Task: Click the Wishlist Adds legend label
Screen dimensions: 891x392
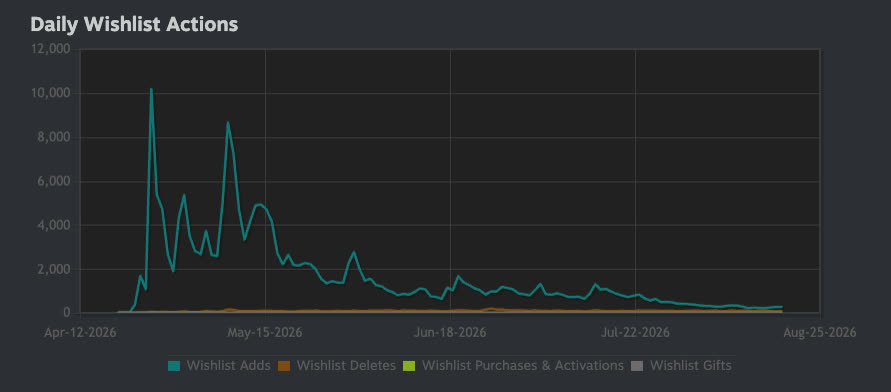Action: coord(228,365)
